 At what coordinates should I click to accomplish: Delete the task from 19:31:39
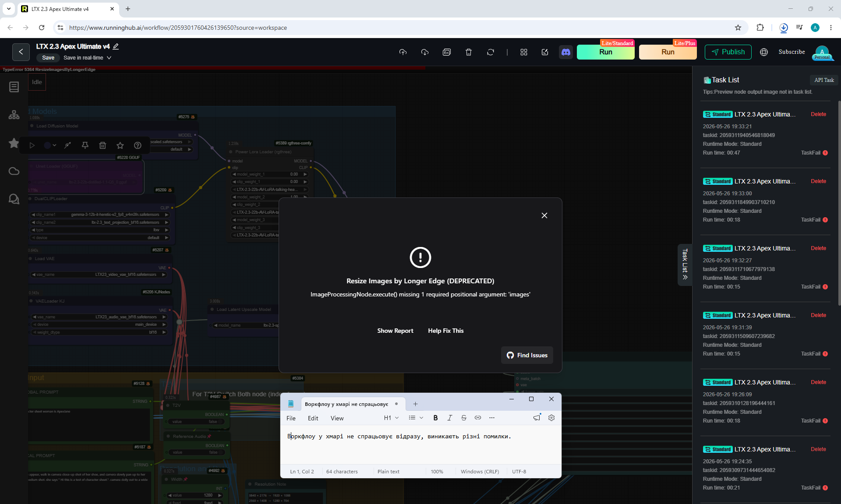(x=818, y=315)
